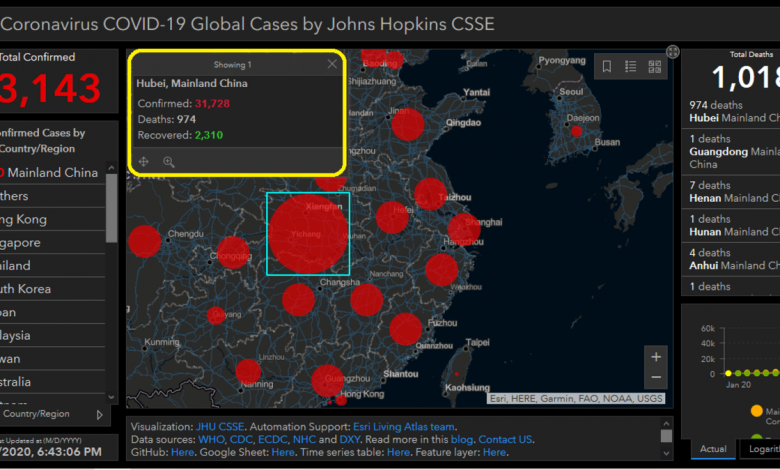The image size is (780, 470).
Task: Click the pan-to icon in Hubei popup
Action: coord(143,162)
